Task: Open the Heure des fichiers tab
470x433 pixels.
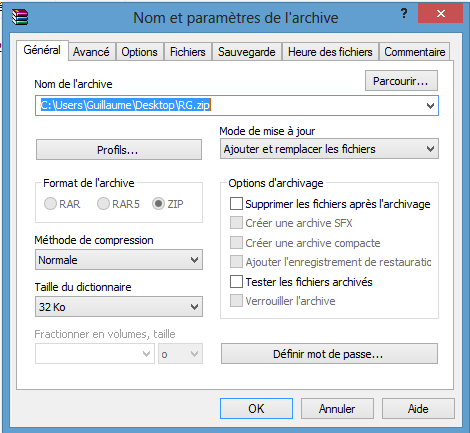Action: (330, 52)
